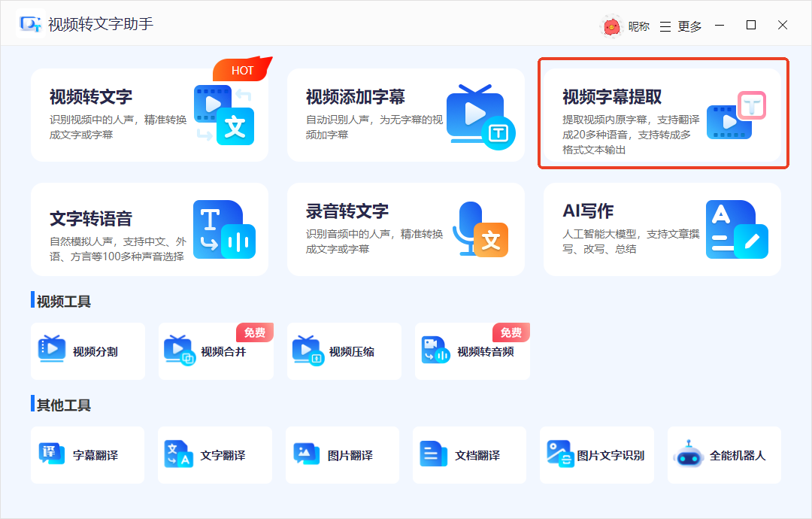The width and height of the screenshot is (812, 519).
Task: Click description '识别视频中的人声，精准转换成文字或字幕'
Action: pyautogui.click(x=118, y=127)
